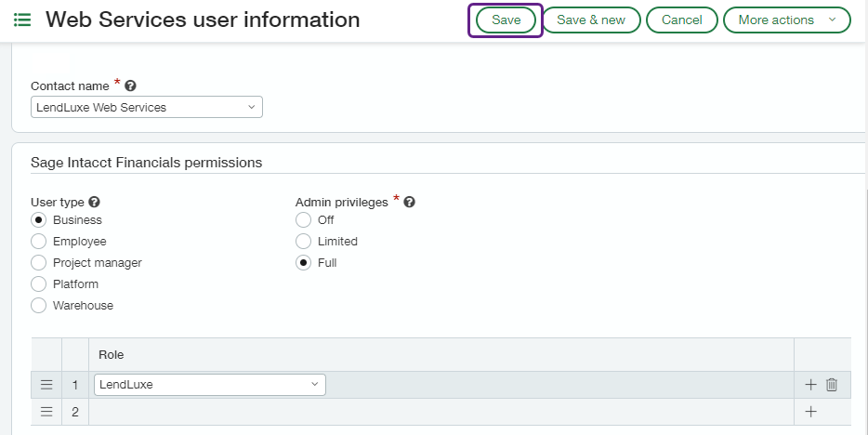Image resolution: width=868 pixels, height=435 pixels.
Task: Add a row using row 2 plus icon
Action: click(x=810, y=412)
